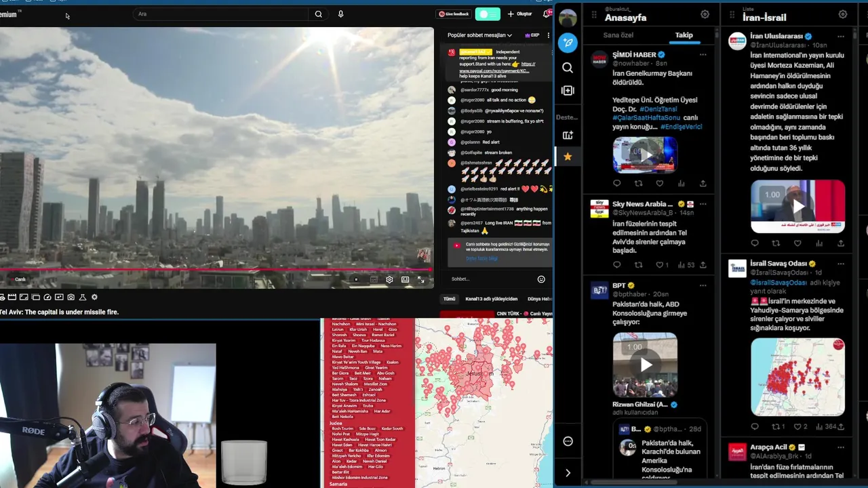Screen dimensions: 868x488
Task: Click the 0XP crown badge in chat header
Action: coord(532,35)
